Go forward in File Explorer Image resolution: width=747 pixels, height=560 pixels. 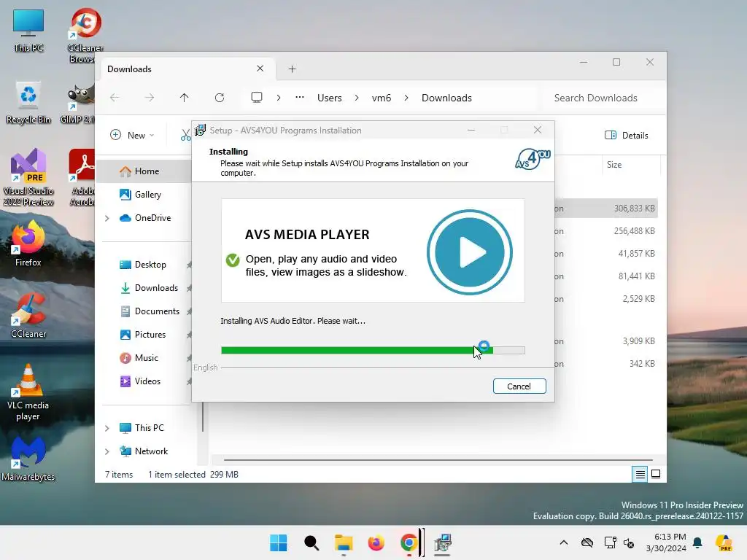pos(149,98)
